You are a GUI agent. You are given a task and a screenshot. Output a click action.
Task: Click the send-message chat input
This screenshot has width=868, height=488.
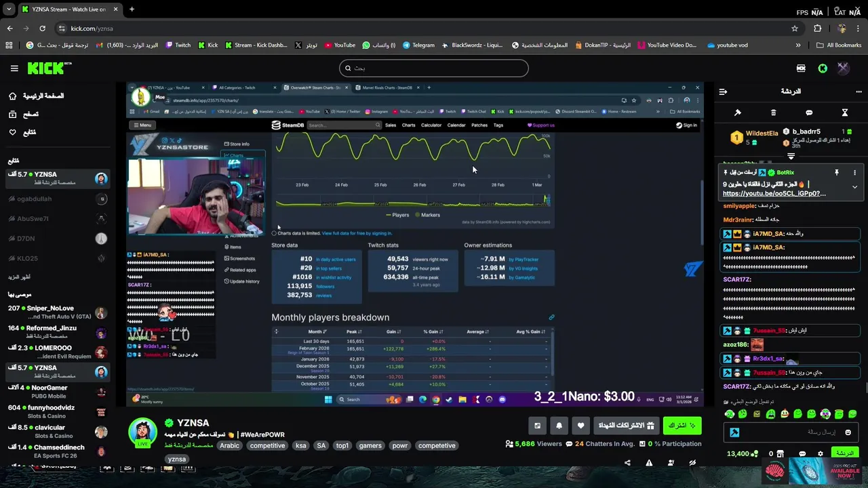click(790, 432)
